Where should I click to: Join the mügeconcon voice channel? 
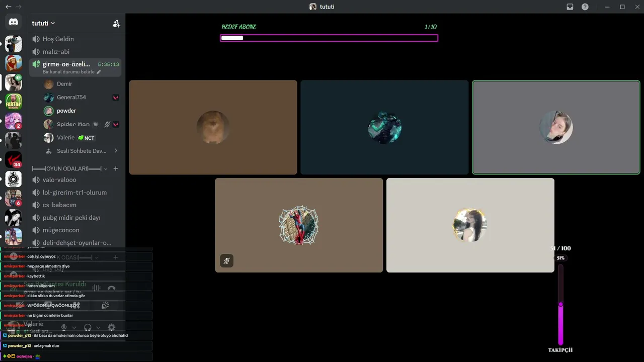point(75,230)
